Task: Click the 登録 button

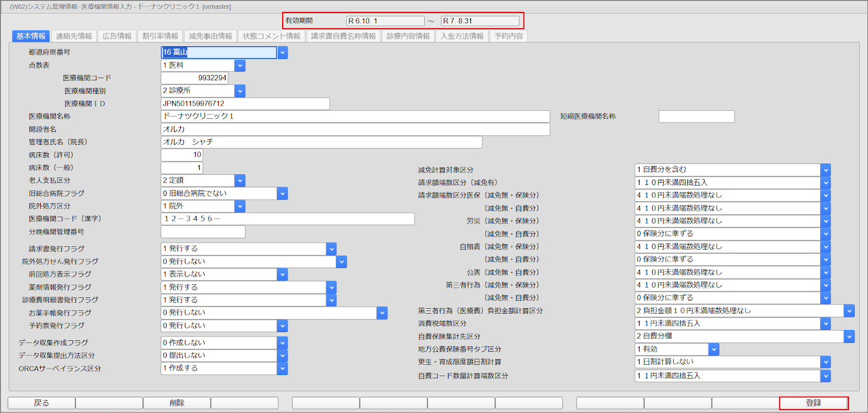Action: (x=813, y=403)
